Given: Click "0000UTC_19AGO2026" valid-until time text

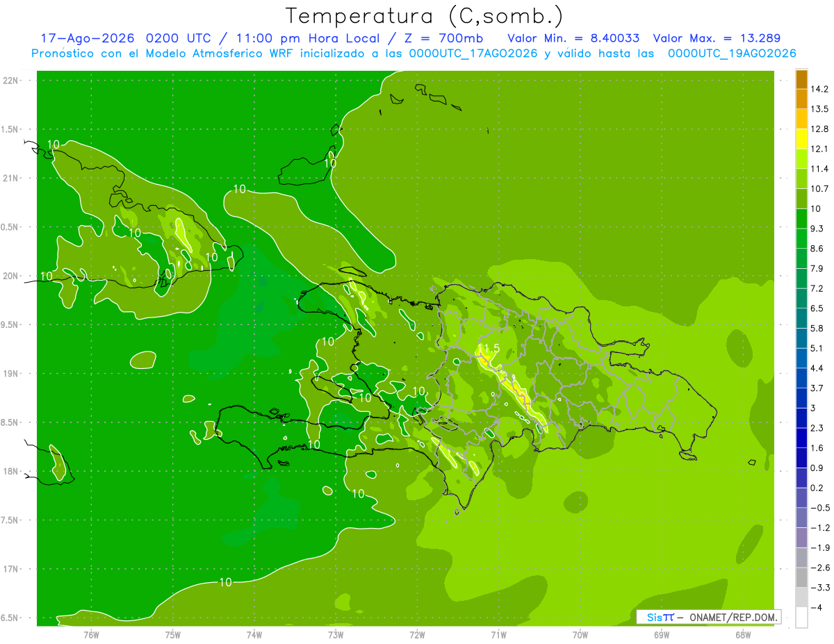Looking at the screenshot, I should [731, 53].
